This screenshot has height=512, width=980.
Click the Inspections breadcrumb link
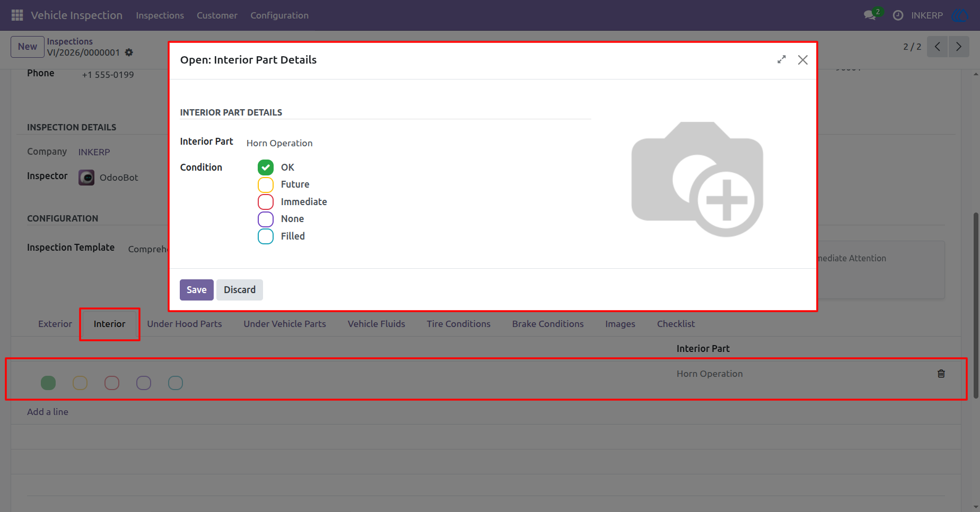[x=69, y=41]
